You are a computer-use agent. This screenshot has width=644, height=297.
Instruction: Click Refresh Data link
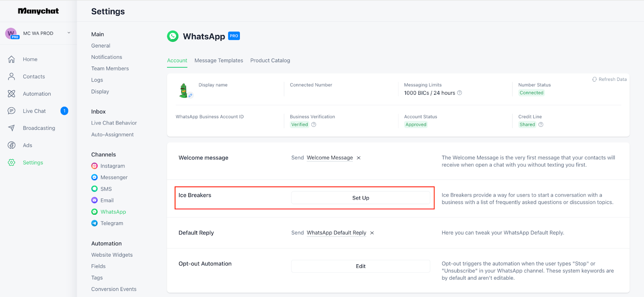pyautogui.click(x=609, y=79)
